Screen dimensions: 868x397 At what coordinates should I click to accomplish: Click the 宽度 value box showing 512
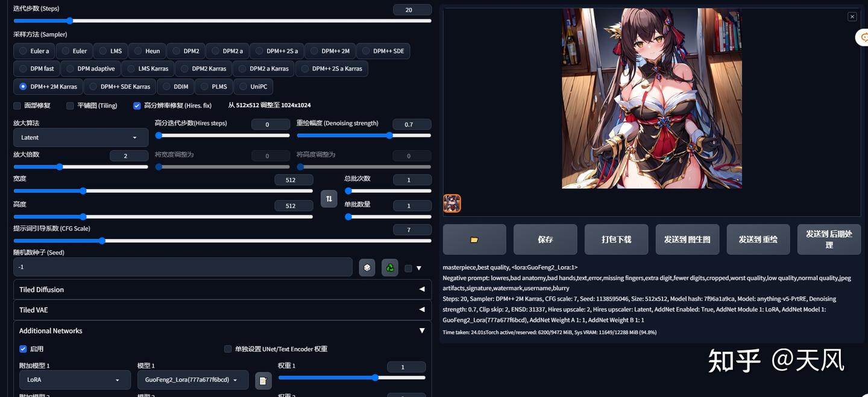click(294, 180)
